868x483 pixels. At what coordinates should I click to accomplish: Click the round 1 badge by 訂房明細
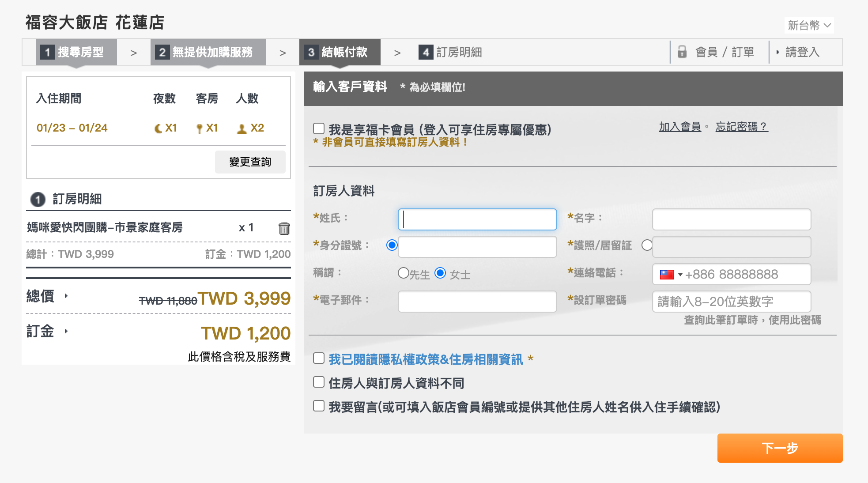point(38,200)
